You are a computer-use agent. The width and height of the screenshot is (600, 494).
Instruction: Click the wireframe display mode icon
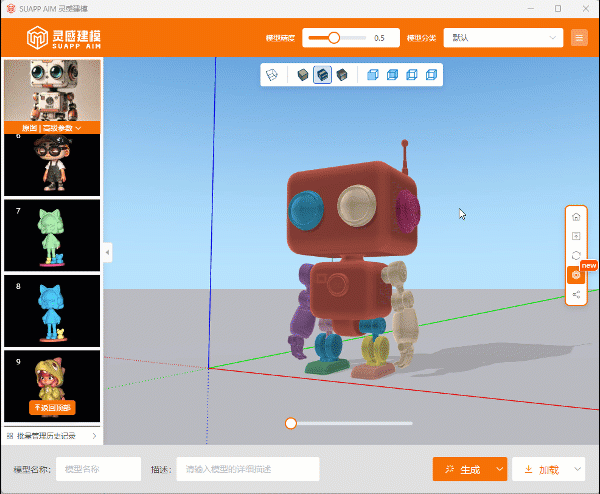pyautogui.click(x=271, y=75)
